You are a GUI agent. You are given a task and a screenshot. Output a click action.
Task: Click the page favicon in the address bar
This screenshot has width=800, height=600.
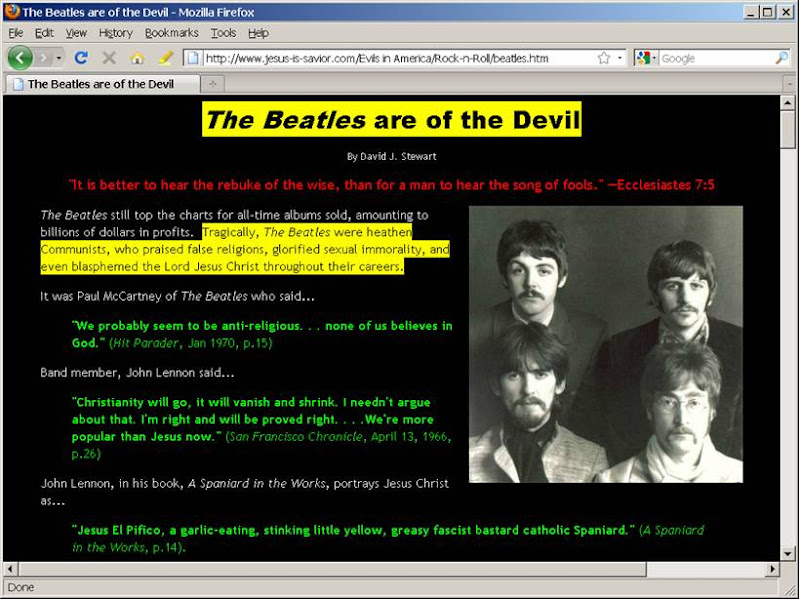click(192, 58)
